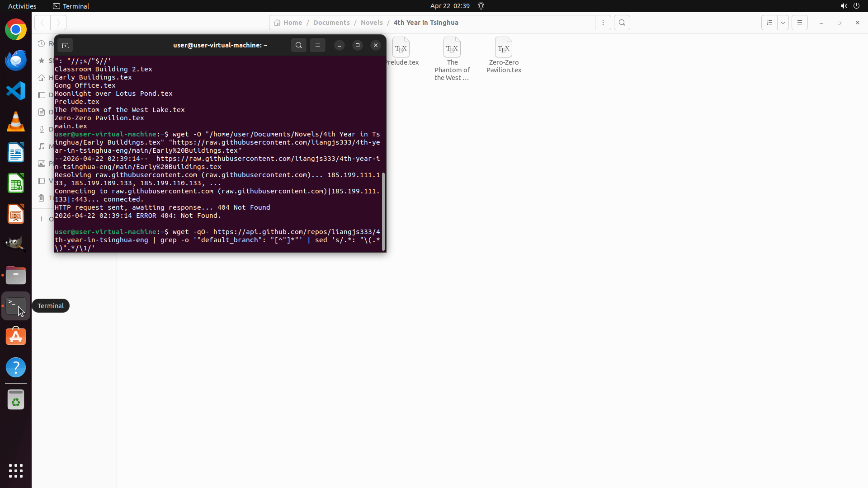Show the applications grid
This screenshot has height=488, width=868.
(16, 471)
